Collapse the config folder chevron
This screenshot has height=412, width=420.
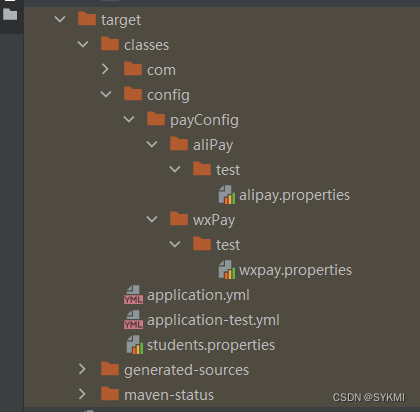106,94
